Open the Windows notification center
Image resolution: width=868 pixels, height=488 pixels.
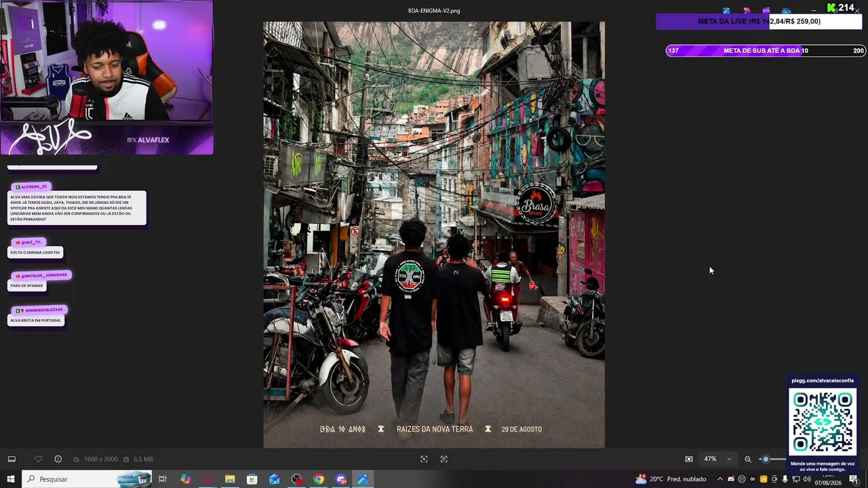tap(854, 479)
